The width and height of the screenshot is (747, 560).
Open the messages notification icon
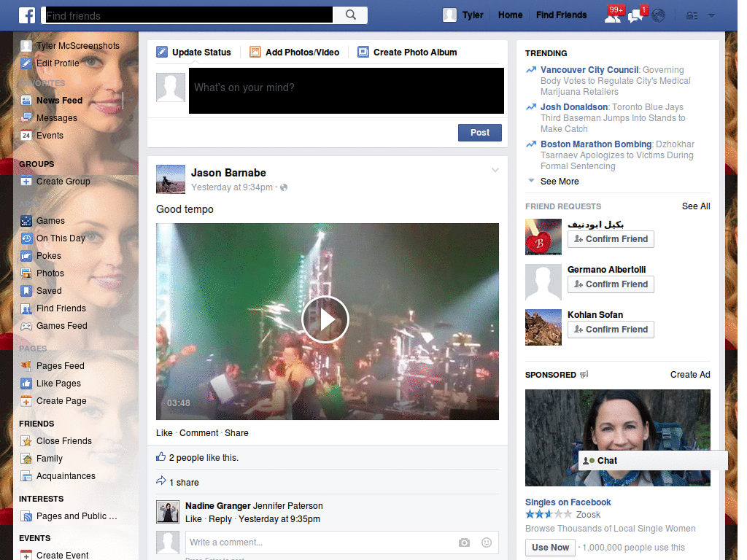[636, 15]
